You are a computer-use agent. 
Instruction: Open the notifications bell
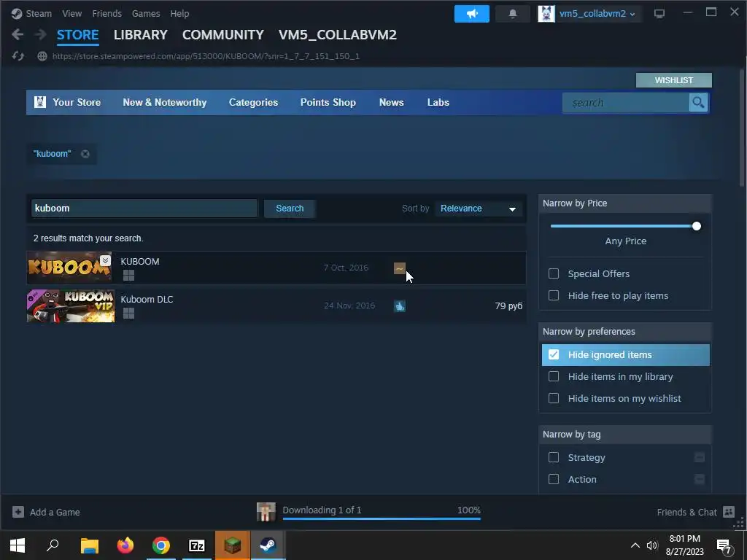(x=513, y=14)
